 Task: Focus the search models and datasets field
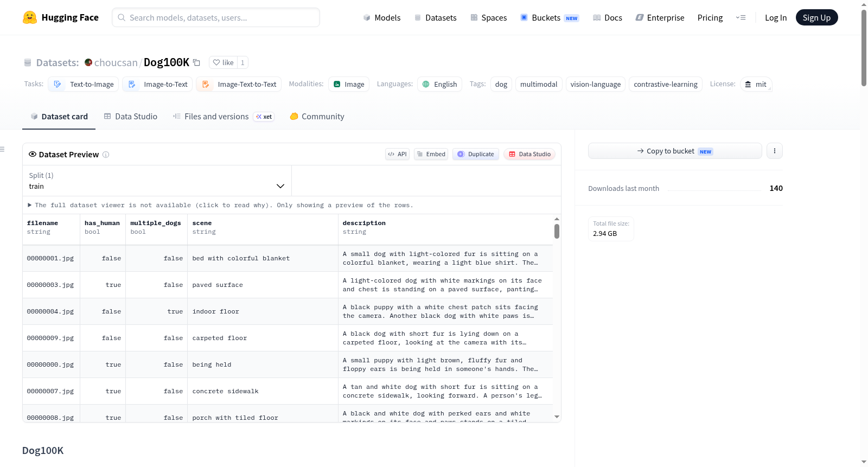click(x=216, y=17)
